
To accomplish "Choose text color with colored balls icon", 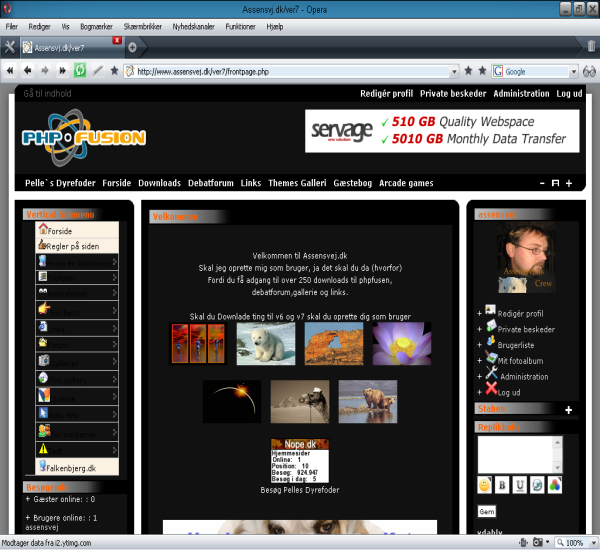I will point(555,485).
